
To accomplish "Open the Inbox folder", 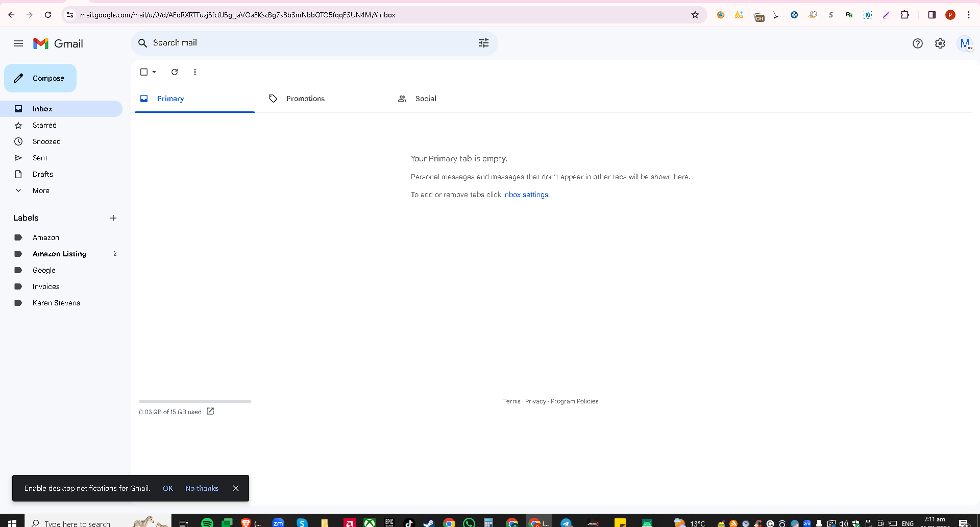I will pos(61,109).
